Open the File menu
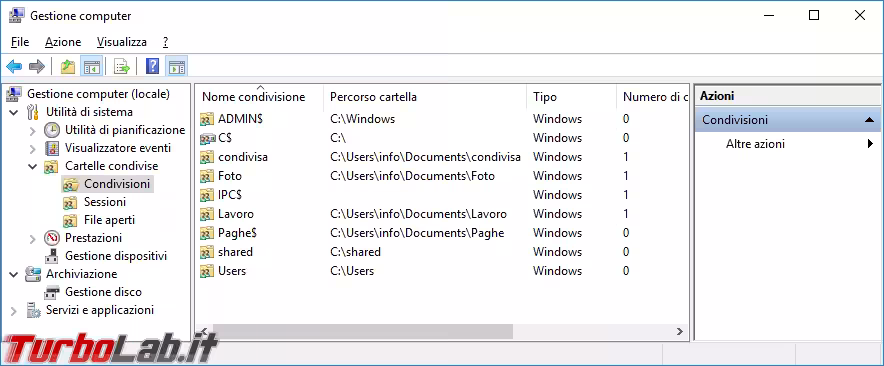The height and width of the screenshot is (366, 884). coord(20,42)
